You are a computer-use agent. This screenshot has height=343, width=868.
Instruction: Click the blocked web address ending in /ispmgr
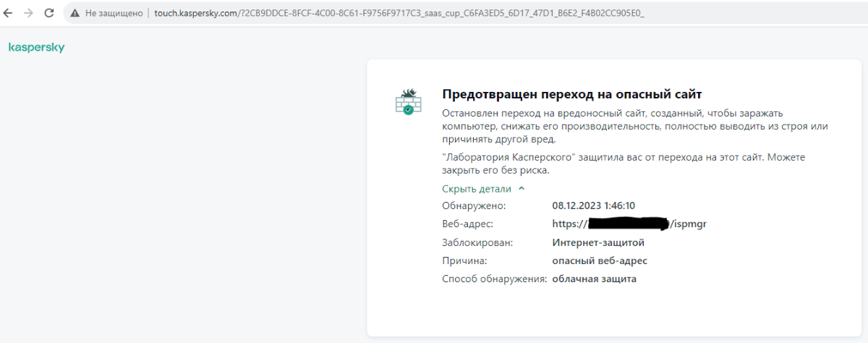pos(629,224)
